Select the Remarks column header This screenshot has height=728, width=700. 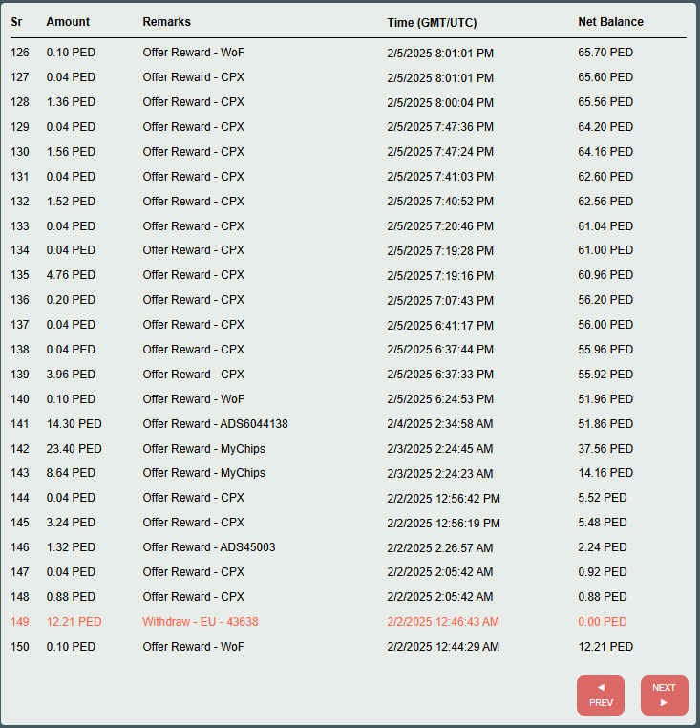167,22
